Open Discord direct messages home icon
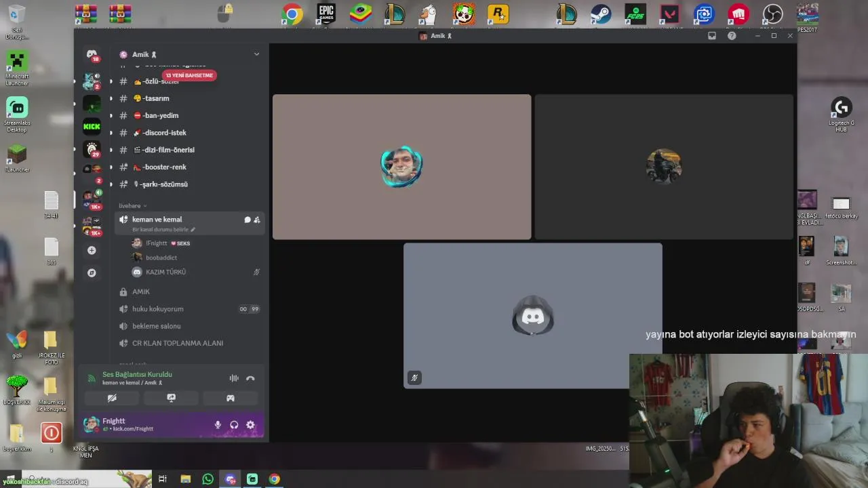The image size is (868, 488). pyautogui.click(x=92, y=54)
